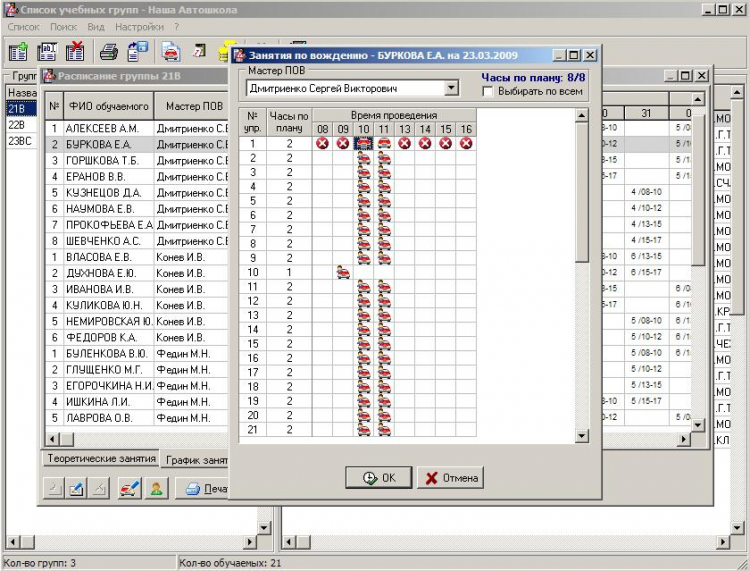Select student ВЛАСОВА Е.В. row

[x=137, y=257]
